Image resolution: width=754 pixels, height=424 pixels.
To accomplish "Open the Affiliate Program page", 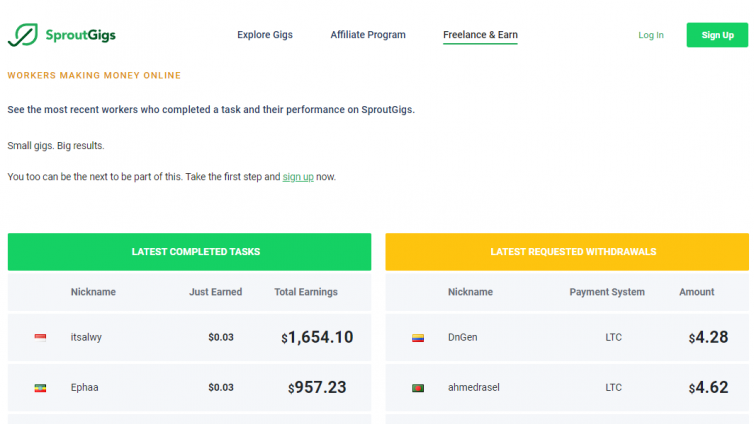I will pos(368,35).
